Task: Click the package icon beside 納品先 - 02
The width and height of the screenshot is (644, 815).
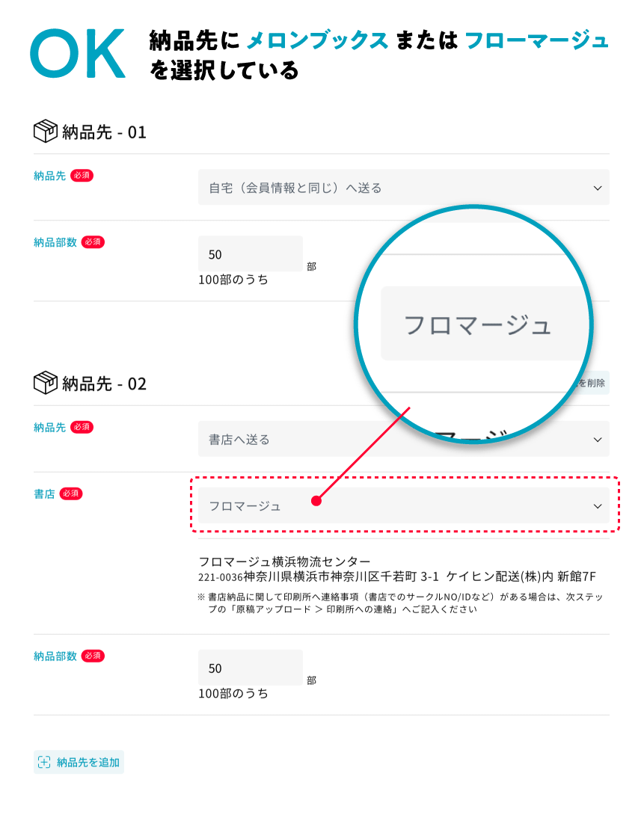Action: 45,383
